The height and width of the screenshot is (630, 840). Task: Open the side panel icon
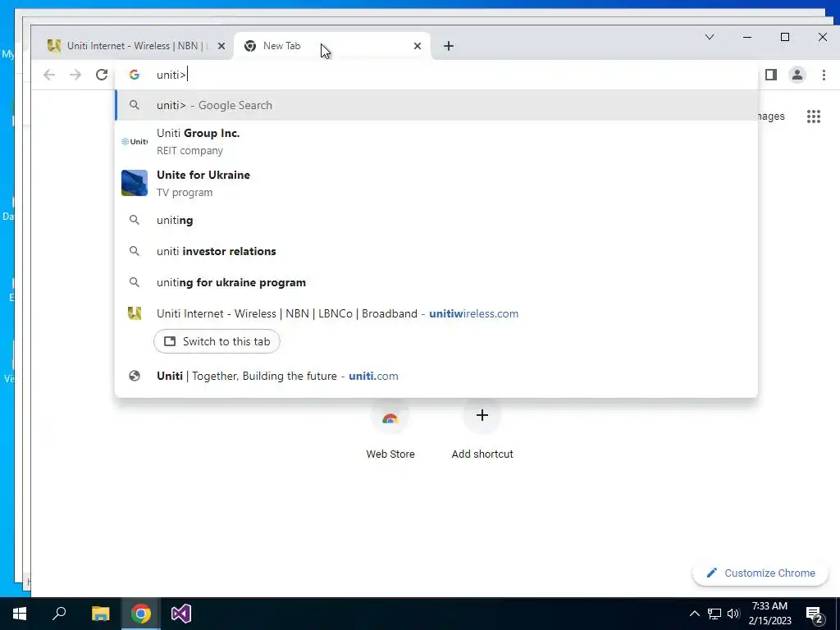(x=771, y=75)
